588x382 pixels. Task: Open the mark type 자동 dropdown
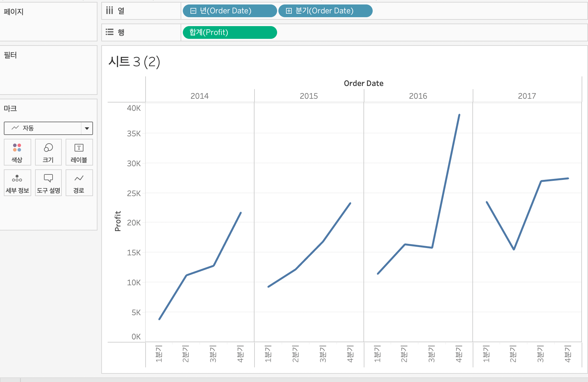48,128
